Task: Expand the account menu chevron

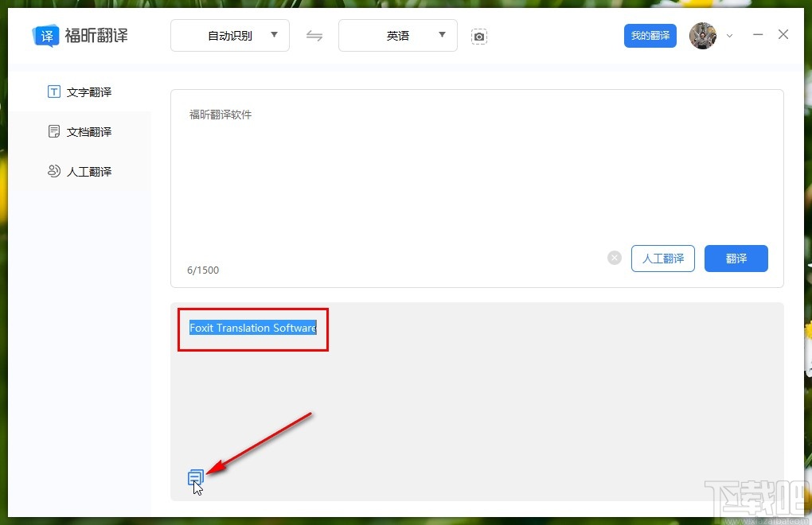Action: tap(730, 37)
